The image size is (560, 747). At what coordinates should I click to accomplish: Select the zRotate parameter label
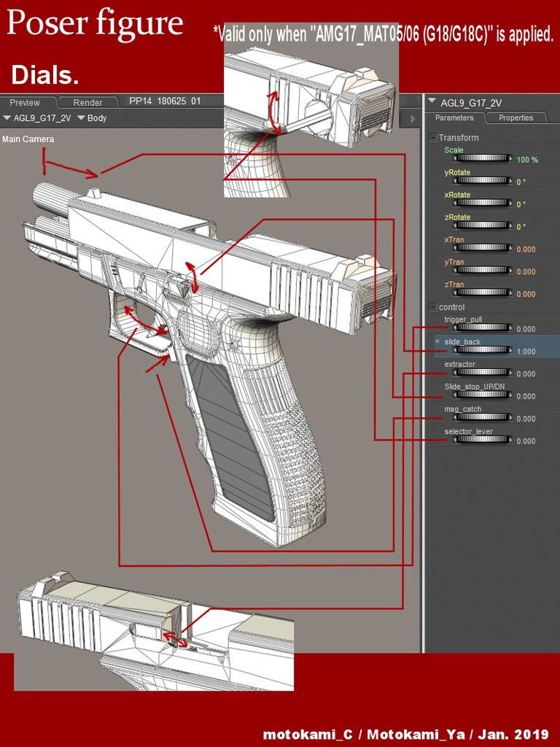457,217
